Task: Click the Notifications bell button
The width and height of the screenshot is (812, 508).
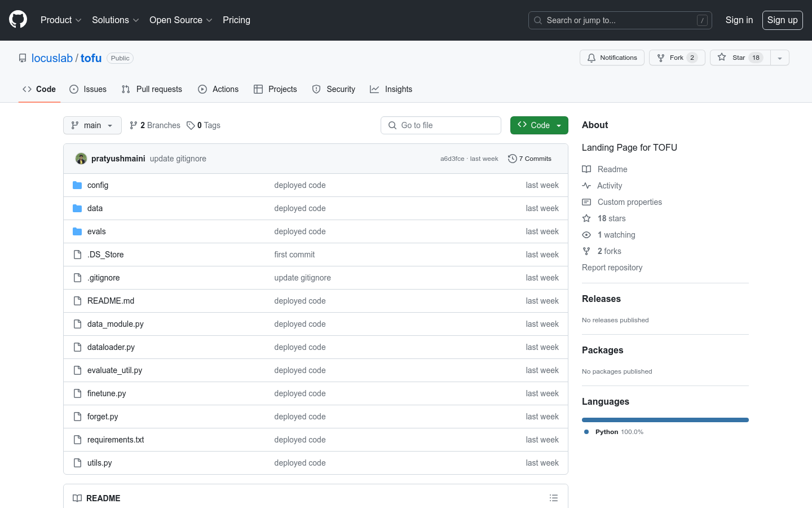Action: pos(612,58)
